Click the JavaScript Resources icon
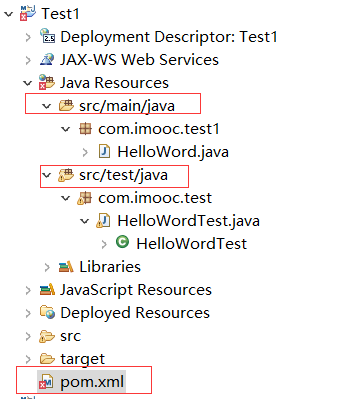 pos(47,289)
